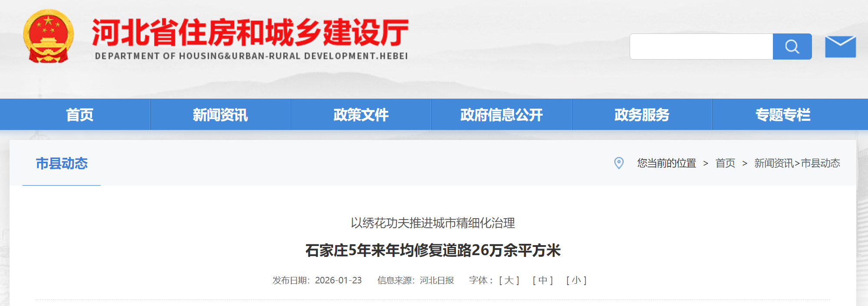Screen dimensions: 868x306
Task: Click the 新闻资讯>市县动态 breadcrumb link
Action: 797,163
